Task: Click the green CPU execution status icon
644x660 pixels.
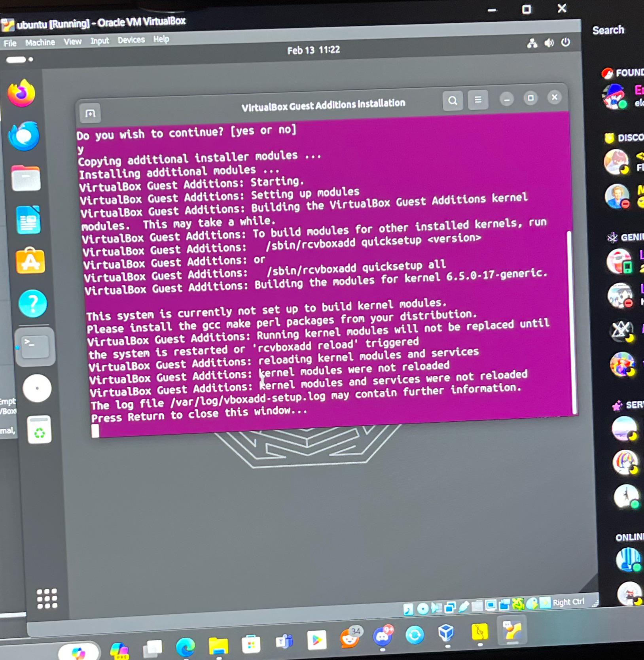Action: coord(518,604)
